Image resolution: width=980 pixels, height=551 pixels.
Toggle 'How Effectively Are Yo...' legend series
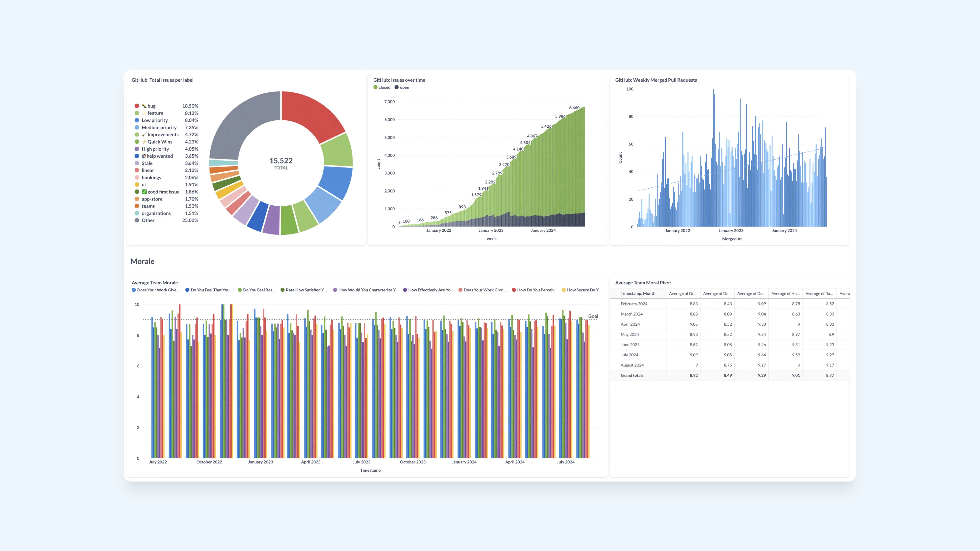pos(428,290)
